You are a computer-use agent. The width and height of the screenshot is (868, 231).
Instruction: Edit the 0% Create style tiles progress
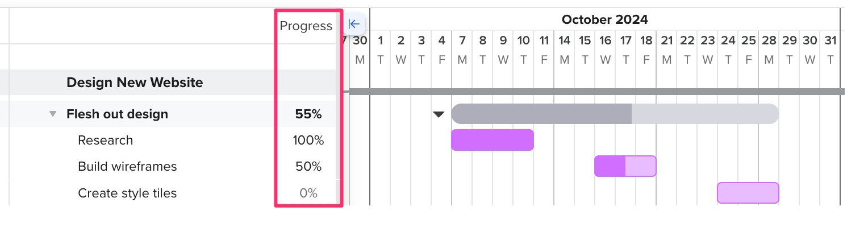(x=308, y=193)
